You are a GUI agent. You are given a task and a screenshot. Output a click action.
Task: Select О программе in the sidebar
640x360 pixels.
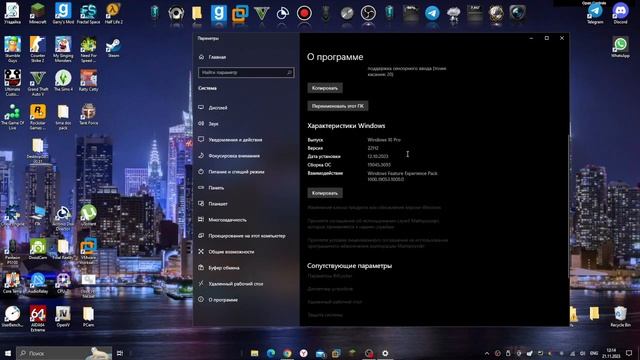[x=223, y=300]
